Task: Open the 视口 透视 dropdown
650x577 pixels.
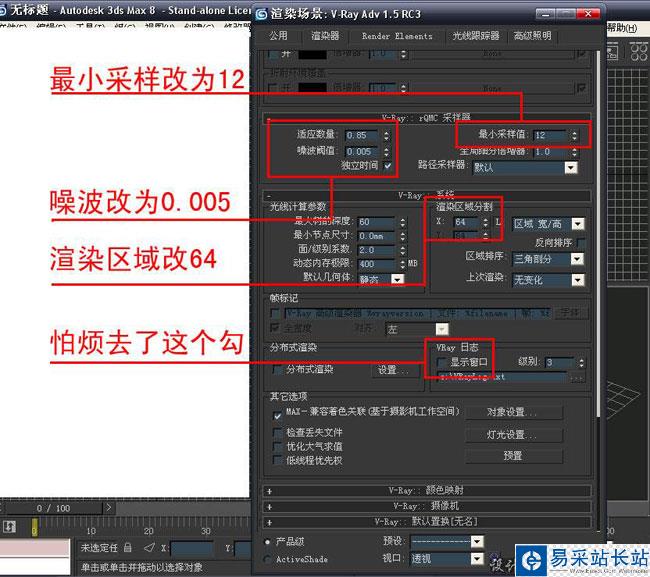Action: click(x=447, y=559)
